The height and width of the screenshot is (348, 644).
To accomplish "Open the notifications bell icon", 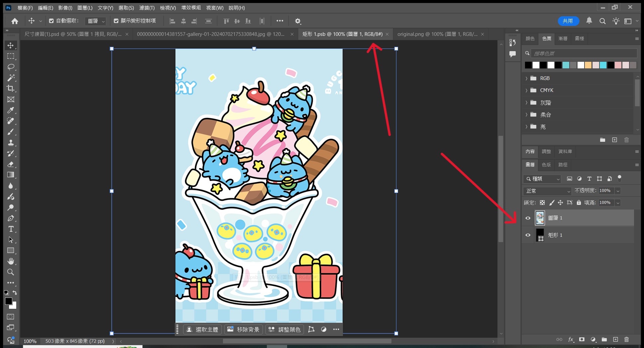I will (x=589, y=21).
